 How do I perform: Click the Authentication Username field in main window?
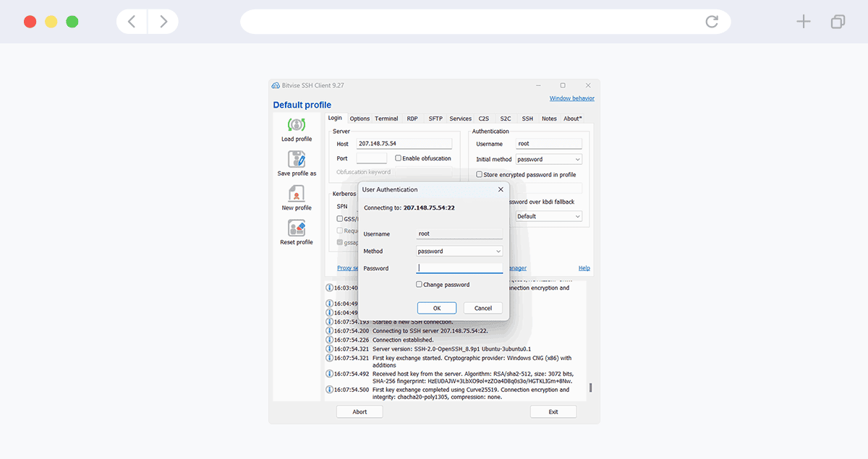click(549, 144)
